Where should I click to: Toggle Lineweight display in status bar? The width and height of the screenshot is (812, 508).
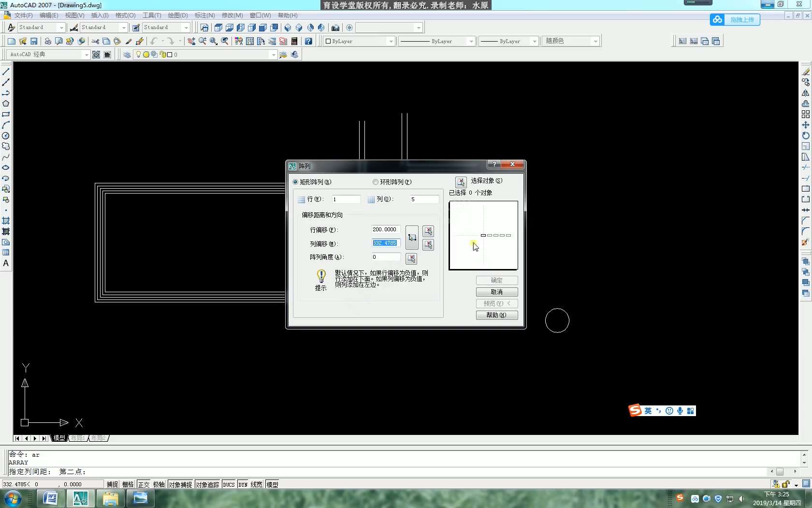pyautogui.click(x=257, y=484)
